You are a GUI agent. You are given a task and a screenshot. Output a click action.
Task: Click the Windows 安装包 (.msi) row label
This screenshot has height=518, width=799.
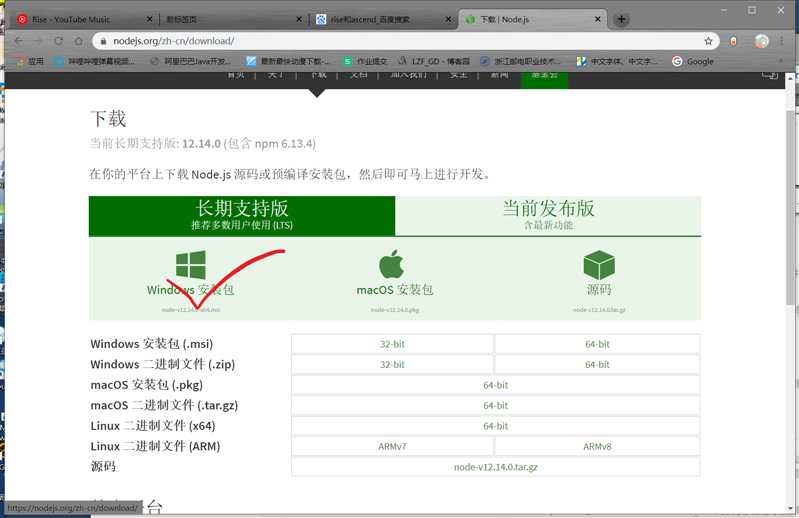[152, 344]
